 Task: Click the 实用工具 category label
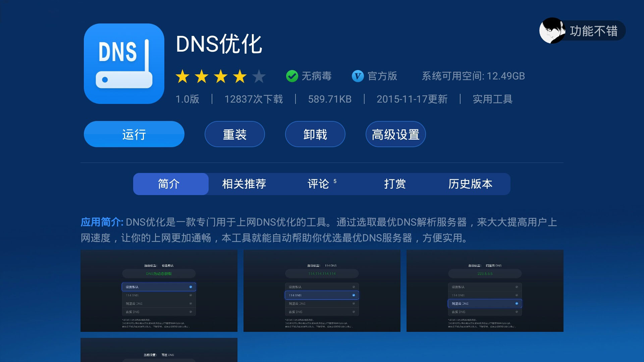pos(492,99)
